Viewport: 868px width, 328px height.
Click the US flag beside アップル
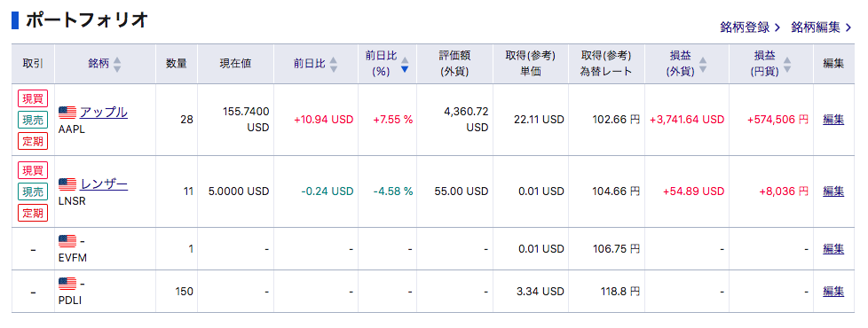click(x=67, y=113)
